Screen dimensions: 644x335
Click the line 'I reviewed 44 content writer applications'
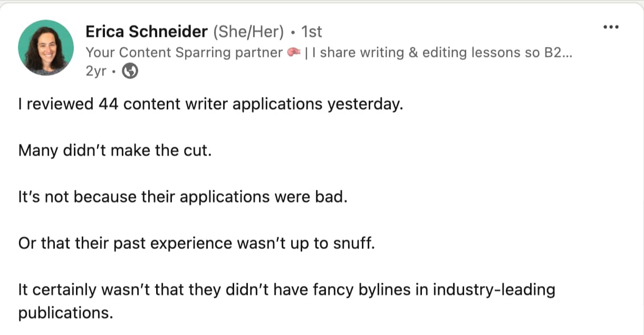tap(210, 104)
